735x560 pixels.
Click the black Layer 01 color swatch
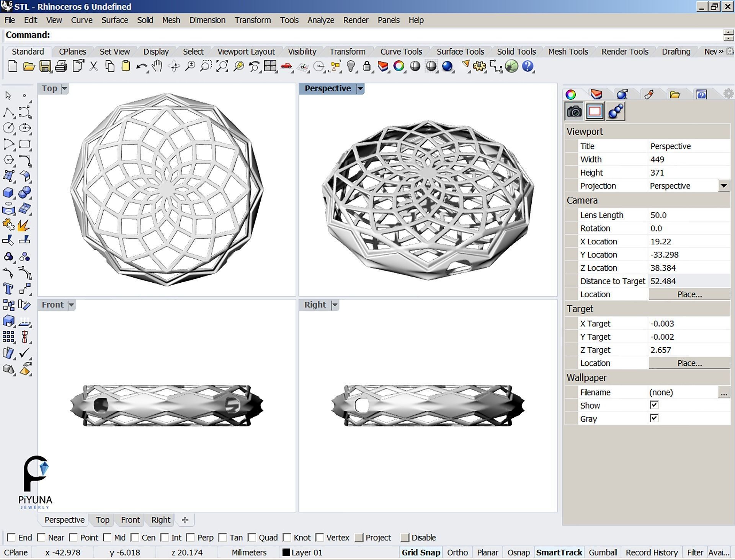click(x=286, y=552)
